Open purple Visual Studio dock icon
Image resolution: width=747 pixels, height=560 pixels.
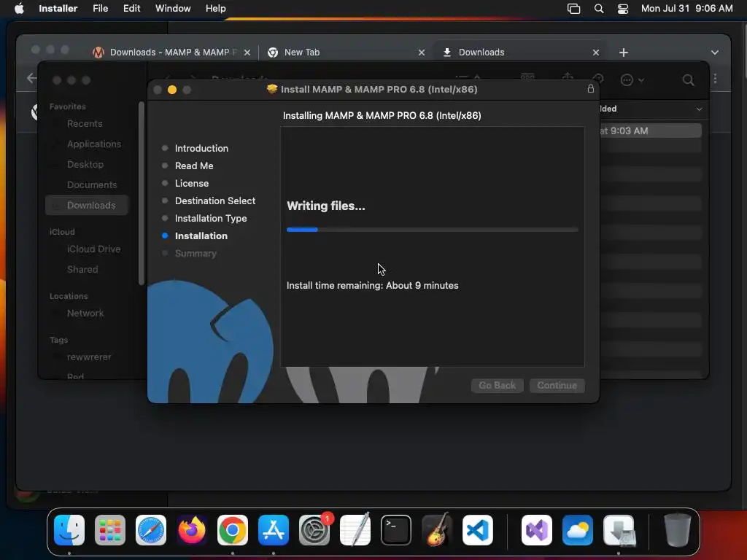pos(537,530)
